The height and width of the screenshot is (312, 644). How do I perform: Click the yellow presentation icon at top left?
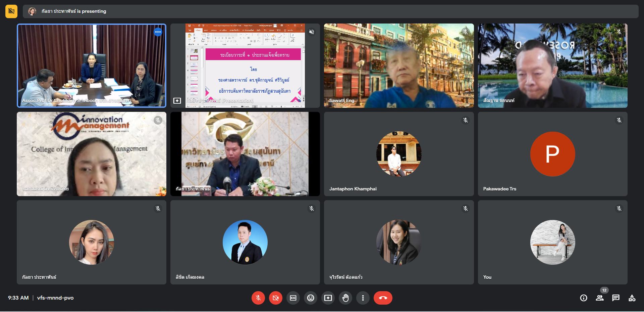coord(11,11)
